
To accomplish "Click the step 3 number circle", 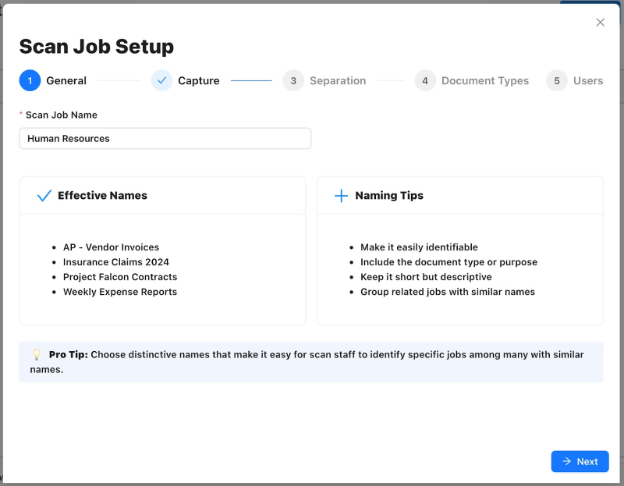I will point(293,81).
